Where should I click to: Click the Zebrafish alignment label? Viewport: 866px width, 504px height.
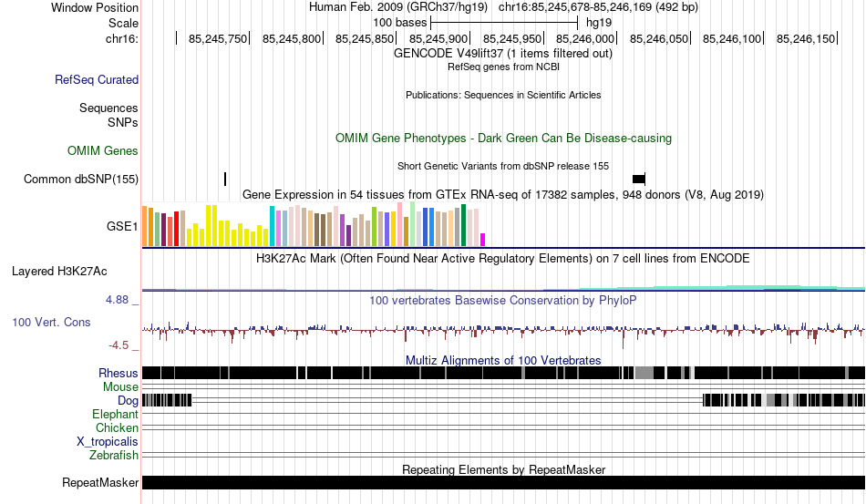tap(114, 456)
